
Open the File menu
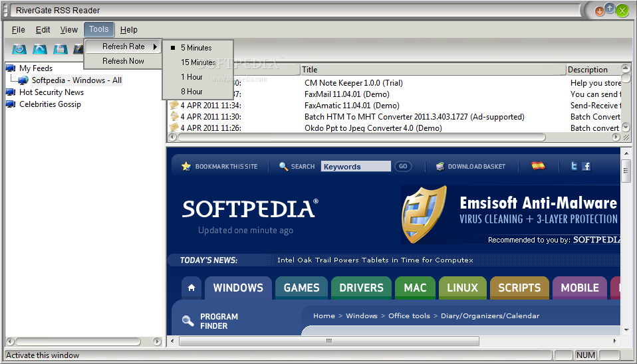(x=18, y=30)
